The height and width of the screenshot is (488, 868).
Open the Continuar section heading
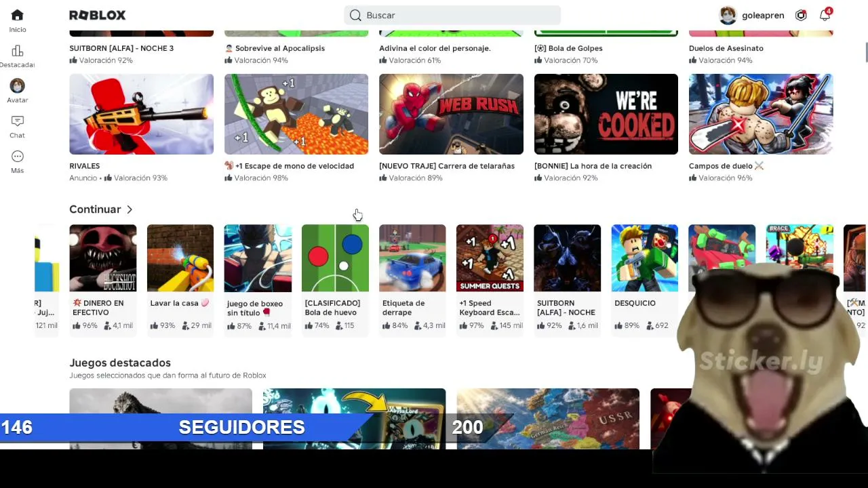(x=95, y=209)
